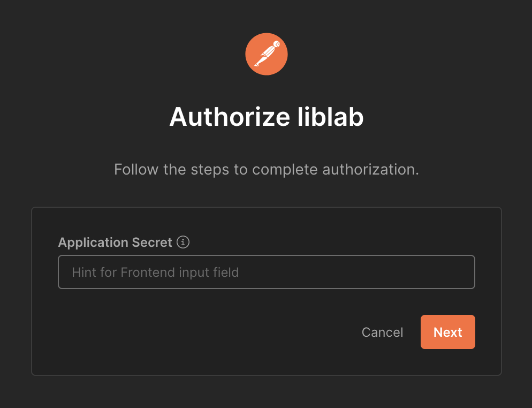Click the info icon beside Application Secret
Image resolution: width=532 pixels, height=408 pixels.
point(183,242)
